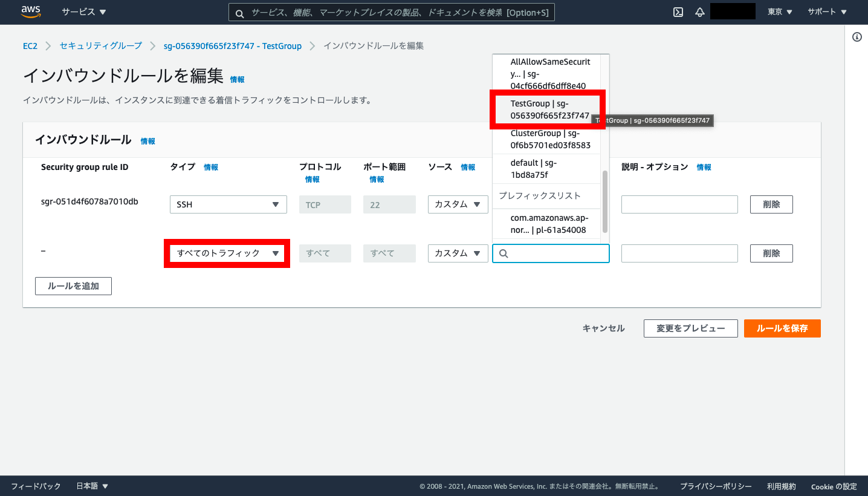Click the disabled TCP protocol field

325,204
